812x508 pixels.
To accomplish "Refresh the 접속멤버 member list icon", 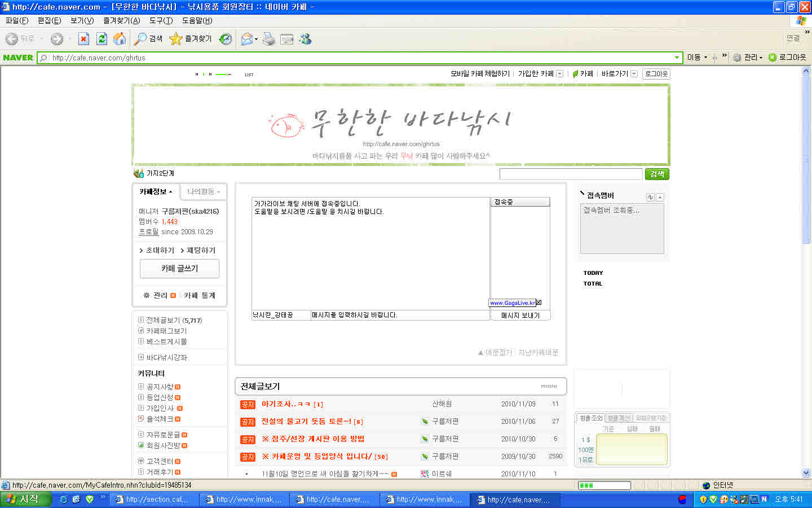I will tap(650, 197).
